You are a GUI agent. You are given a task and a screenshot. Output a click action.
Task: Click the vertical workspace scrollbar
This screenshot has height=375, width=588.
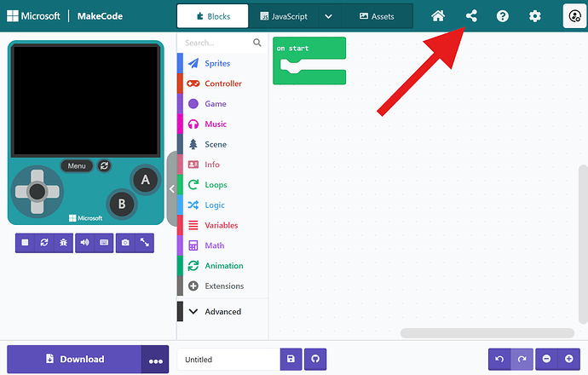[x=583, y=244]
